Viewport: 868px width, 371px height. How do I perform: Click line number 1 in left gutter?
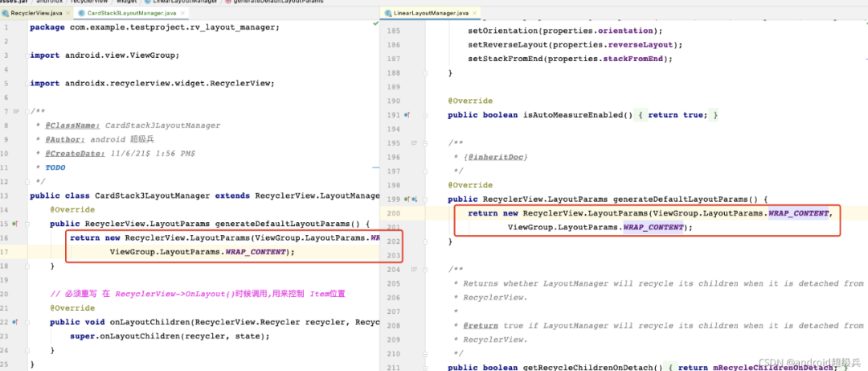pyautogui.click(x=6, y=27)
